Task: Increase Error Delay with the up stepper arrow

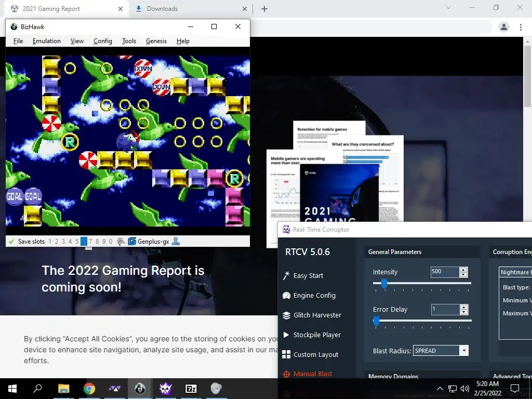Action: click(x=463, y=307)
